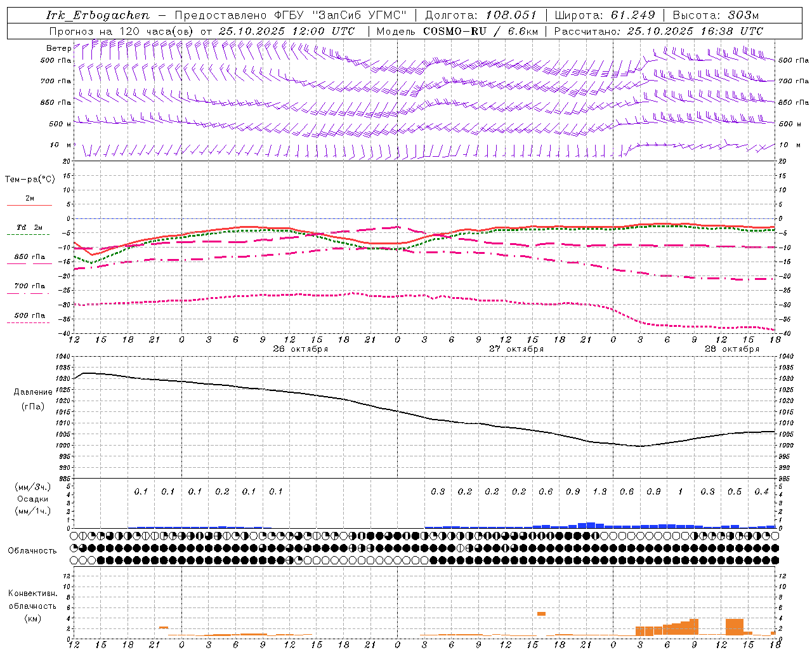
Task: Click the '(мм/3ч.)' precipitation unit label
Action: tap(32, 487)
